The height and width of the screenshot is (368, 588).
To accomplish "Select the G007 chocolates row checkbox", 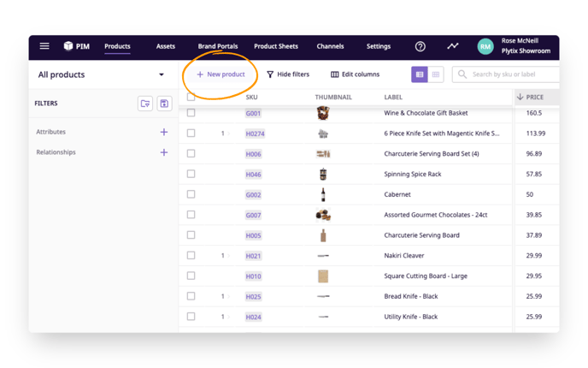I will pos(191,215).
